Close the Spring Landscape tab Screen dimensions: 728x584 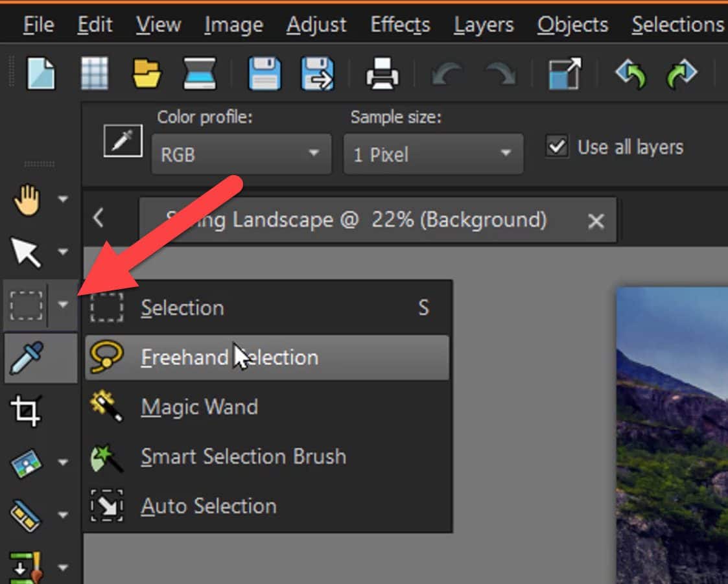[595, 222]
